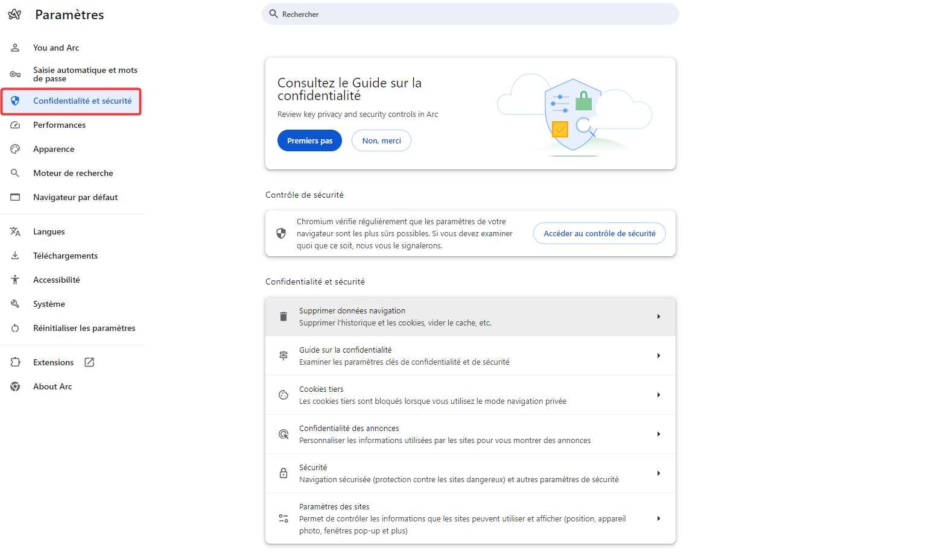Viewport: 944px width, 560px height.
Task: Click the puzzle piece icon for Extensions
Action: coord(15,362)
